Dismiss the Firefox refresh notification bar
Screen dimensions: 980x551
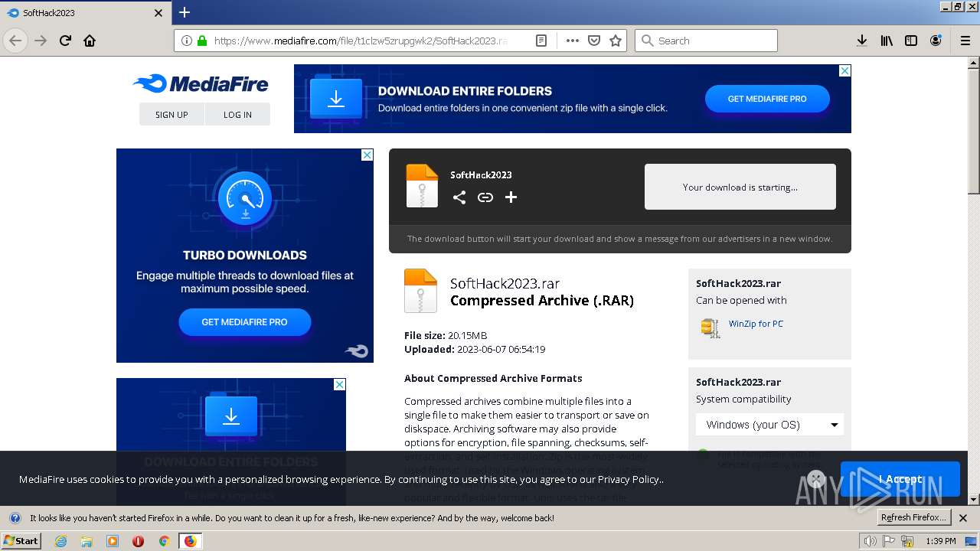coord(963,518)
